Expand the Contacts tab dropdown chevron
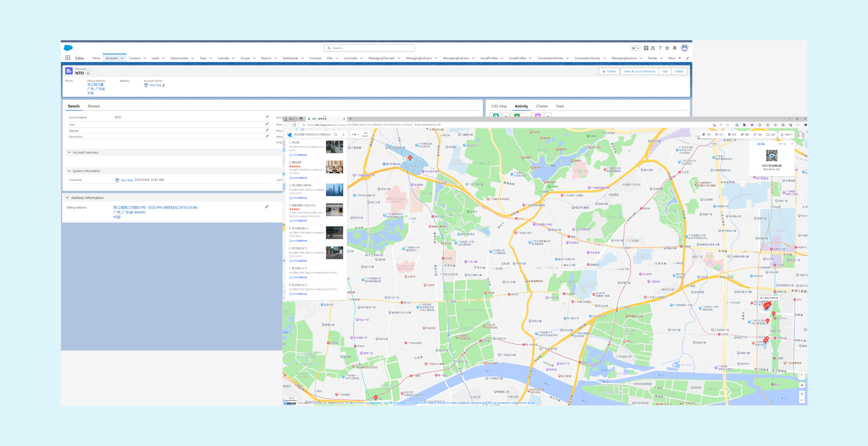This screenshot has width=868, height=446. (x=145, y=58)
